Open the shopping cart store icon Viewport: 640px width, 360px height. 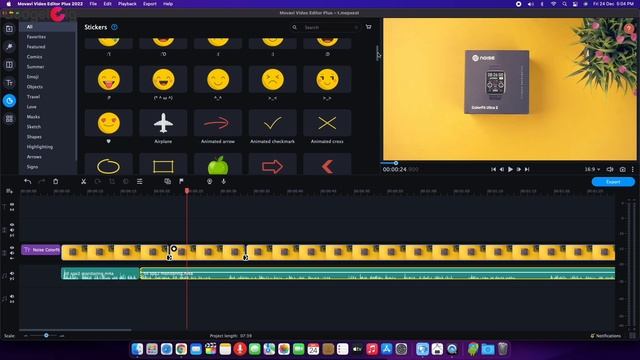pyautogui.click(x=369, y=27)
